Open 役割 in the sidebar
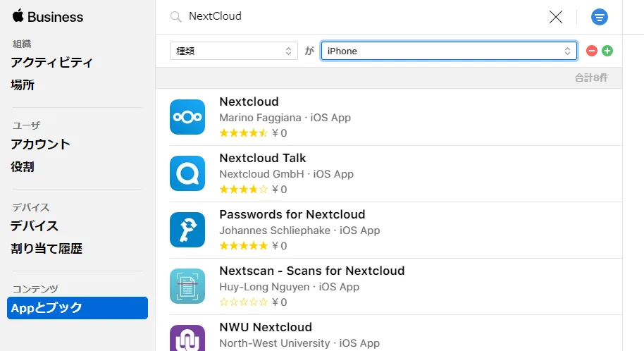Image resolution: width=644 pixels, height=351 pixels. tap(23, 167)
